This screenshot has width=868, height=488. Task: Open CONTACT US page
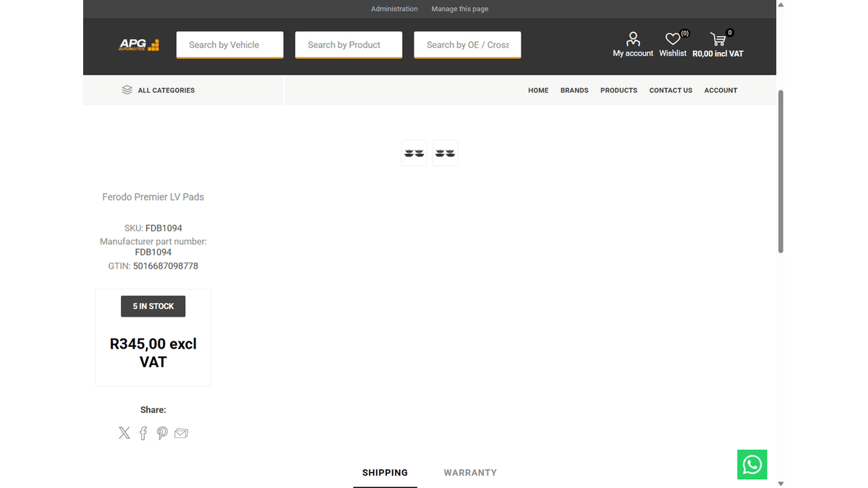pyautogui.click(x=671, y=90)
